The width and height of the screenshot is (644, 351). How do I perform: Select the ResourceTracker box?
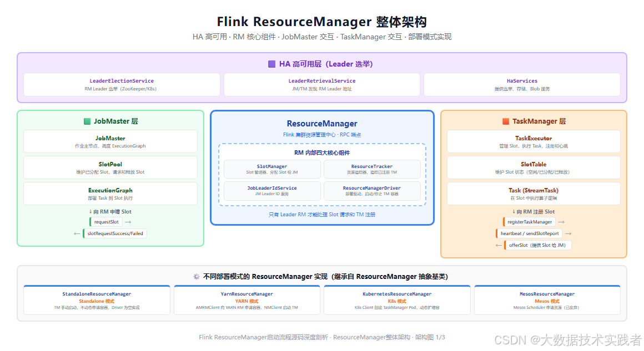tap(372, 169)
